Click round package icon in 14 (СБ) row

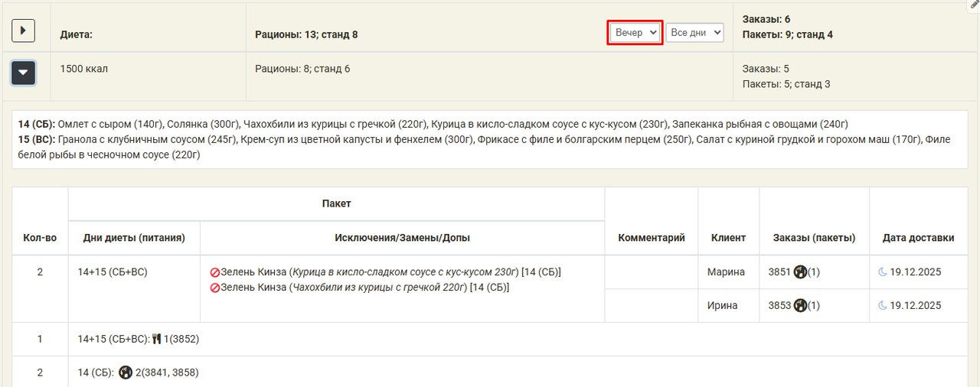tap(126, 372)
